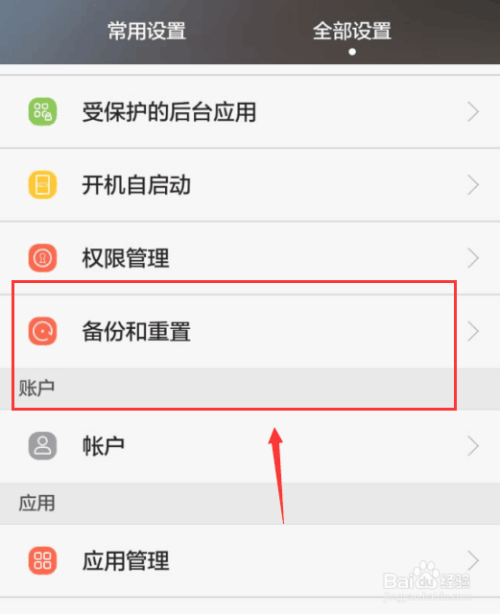Tap the 权限管理 keyhole icon
Screen dimensions: 500x614
coord(43,258)
